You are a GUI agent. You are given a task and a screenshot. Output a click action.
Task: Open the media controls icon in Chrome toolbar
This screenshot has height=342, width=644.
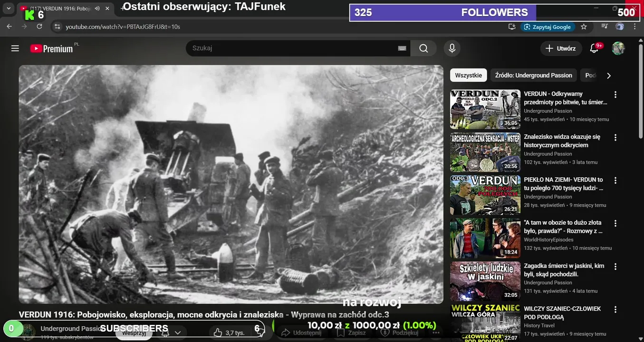click(x=605, y=27)
